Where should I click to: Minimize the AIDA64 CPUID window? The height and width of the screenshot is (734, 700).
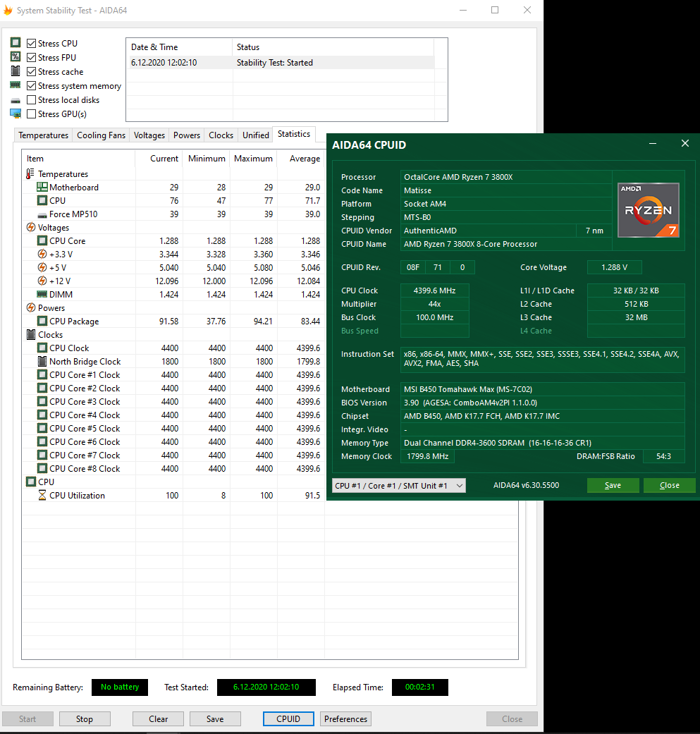[x=653, y=144]
